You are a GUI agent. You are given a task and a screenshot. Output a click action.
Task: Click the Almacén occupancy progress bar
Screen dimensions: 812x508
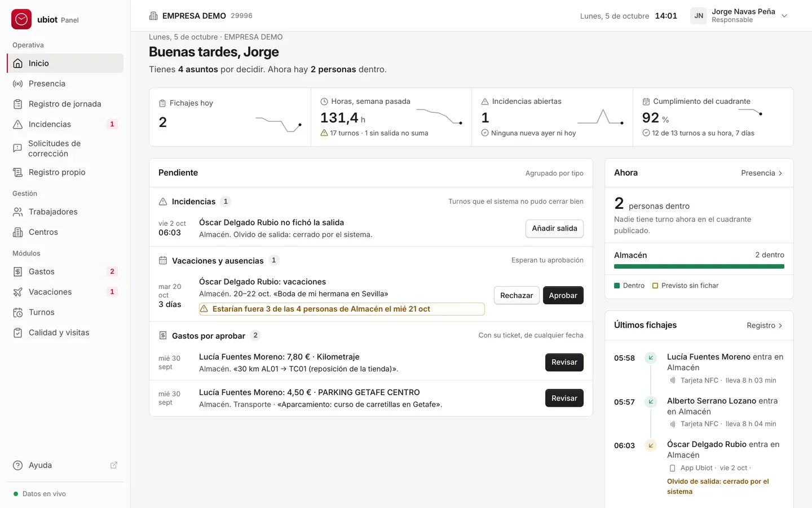[699, 266]
